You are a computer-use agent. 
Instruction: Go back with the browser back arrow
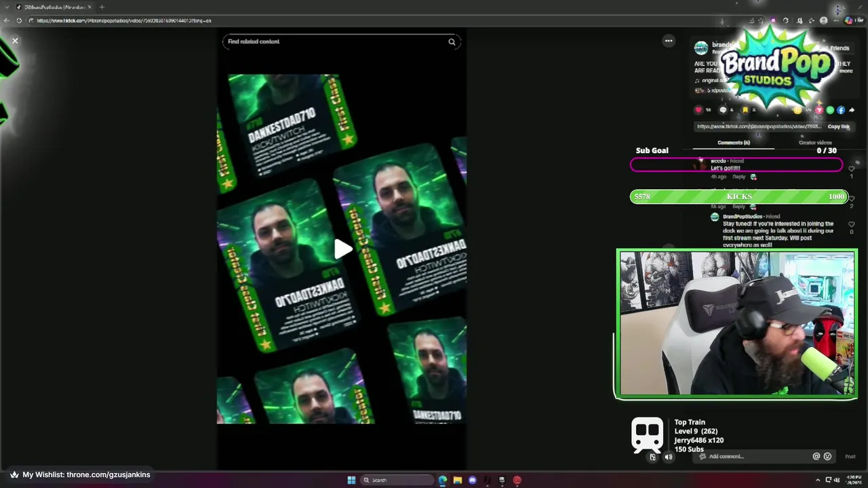click(x=7, y=20)
